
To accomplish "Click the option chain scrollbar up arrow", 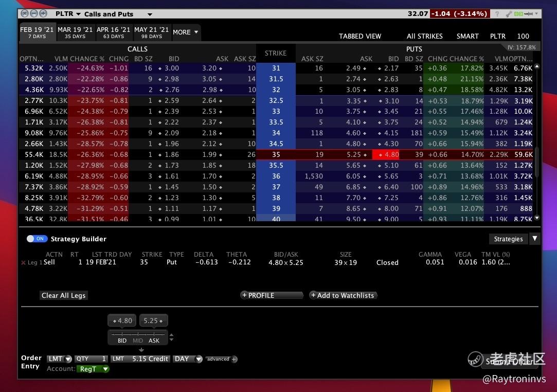I will (x=537, y=66).
